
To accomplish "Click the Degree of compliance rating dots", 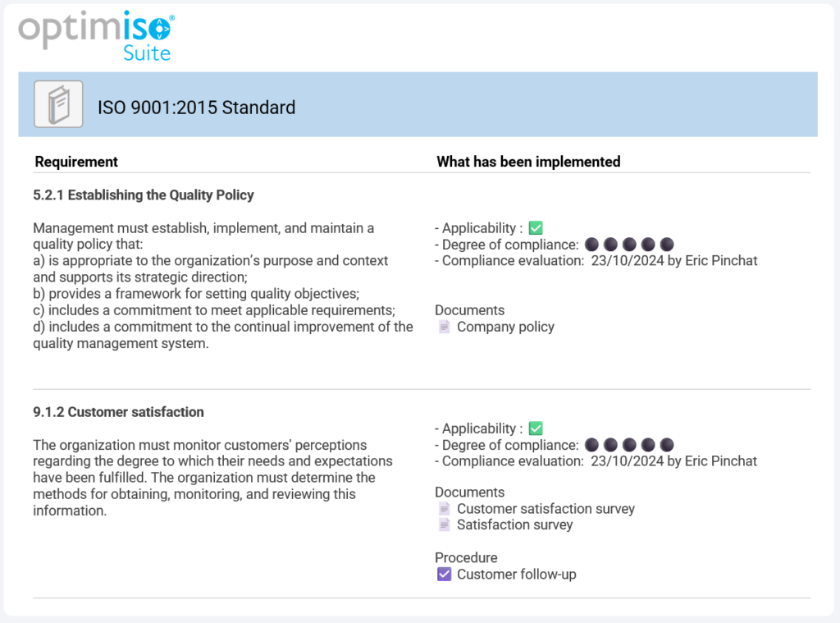I will point(629,244).
